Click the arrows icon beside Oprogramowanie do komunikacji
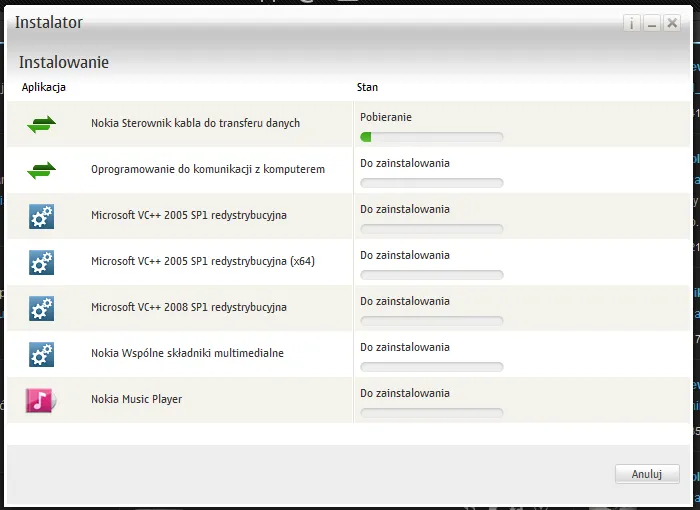Screen dimensions: 700x510 pos(42,170)
